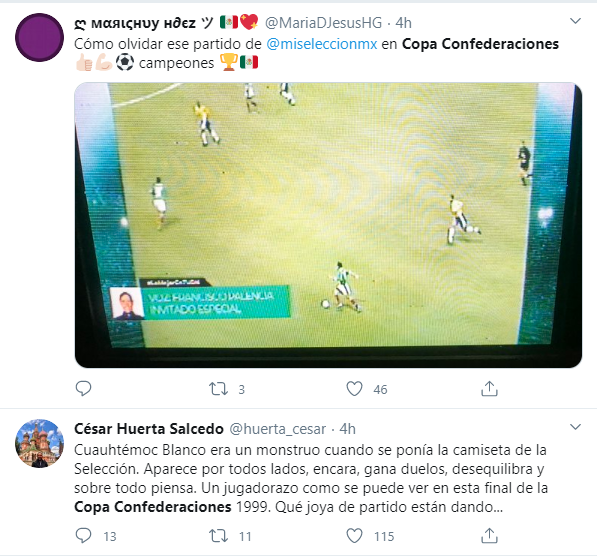This screenshot has width=597, height=557.
Task: Like the tweet with 46 likes
Action: pos(354,389)
